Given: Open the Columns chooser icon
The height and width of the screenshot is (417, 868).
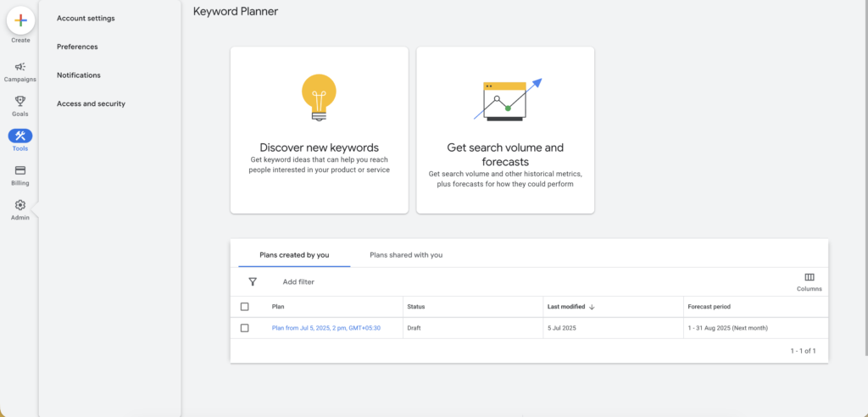Looking at the screenshot, I should click(810, 277).
